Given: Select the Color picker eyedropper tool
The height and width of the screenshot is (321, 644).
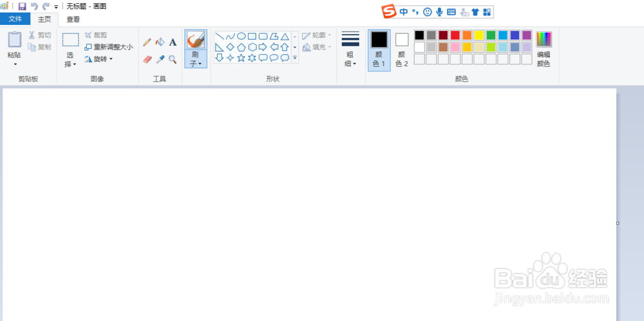Looking at the screenshot, I should (x=160, y=60).
